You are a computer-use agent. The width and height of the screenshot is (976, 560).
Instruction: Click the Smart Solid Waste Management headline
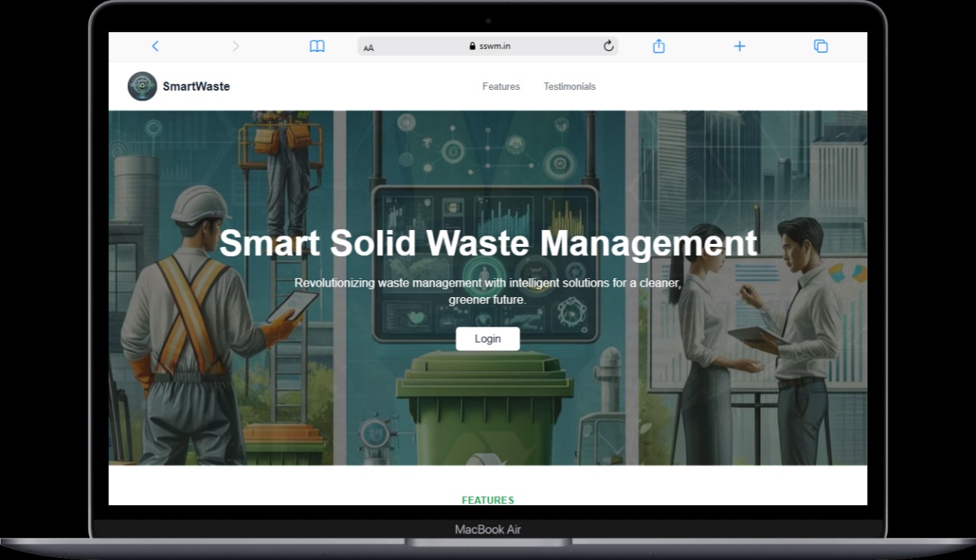click(487, 242)
